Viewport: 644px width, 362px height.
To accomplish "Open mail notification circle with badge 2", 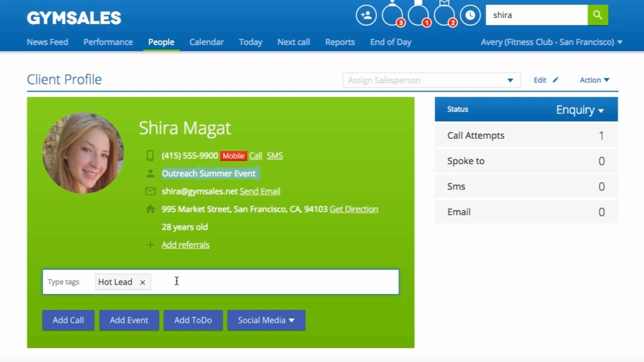I will pos(444,15).
